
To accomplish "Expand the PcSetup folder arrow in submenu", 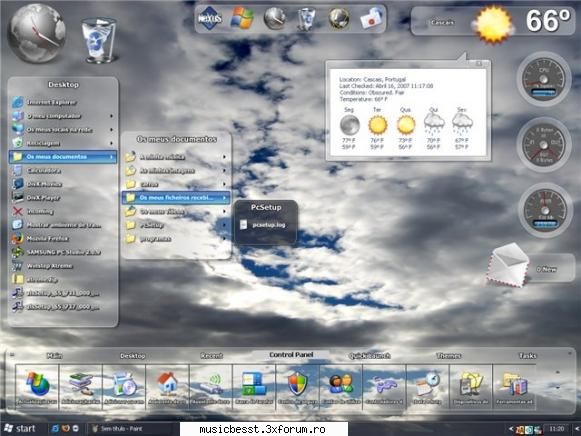I will pyautogui.click(x=225, y=225).
